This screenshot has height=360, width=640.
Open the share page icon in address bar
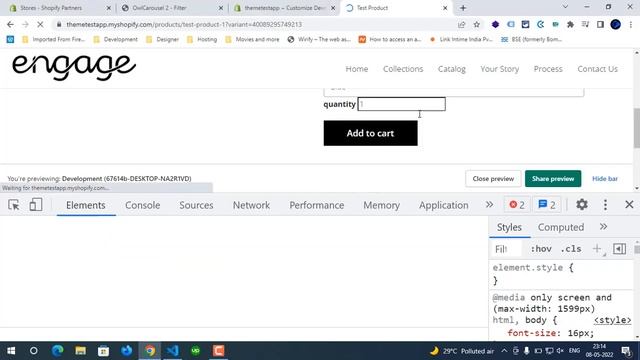click(462, 24)
